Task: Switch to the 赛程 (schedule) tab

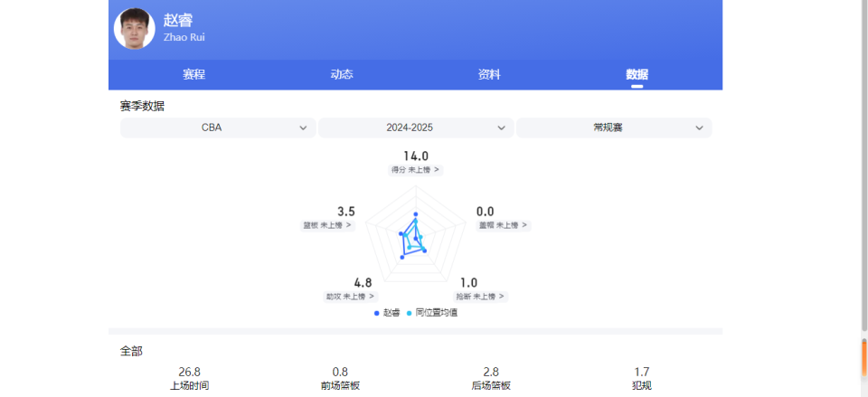Action: pos(193,75)
